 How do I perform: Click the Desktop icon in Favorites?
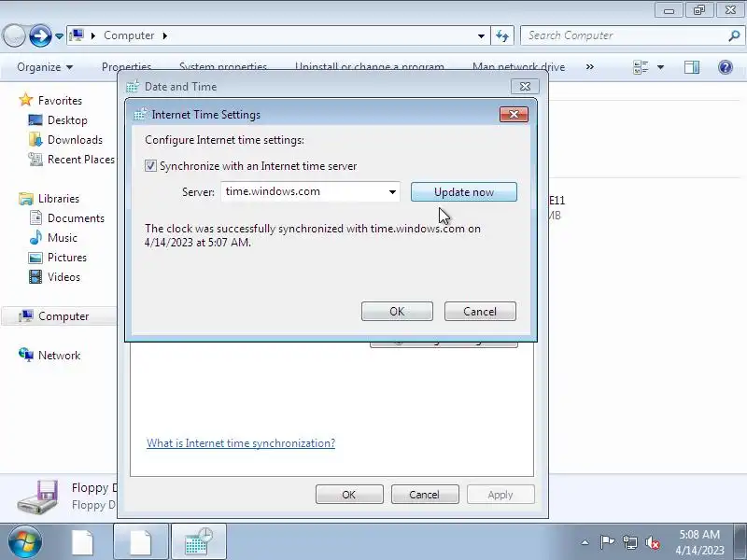click(35, 120)
